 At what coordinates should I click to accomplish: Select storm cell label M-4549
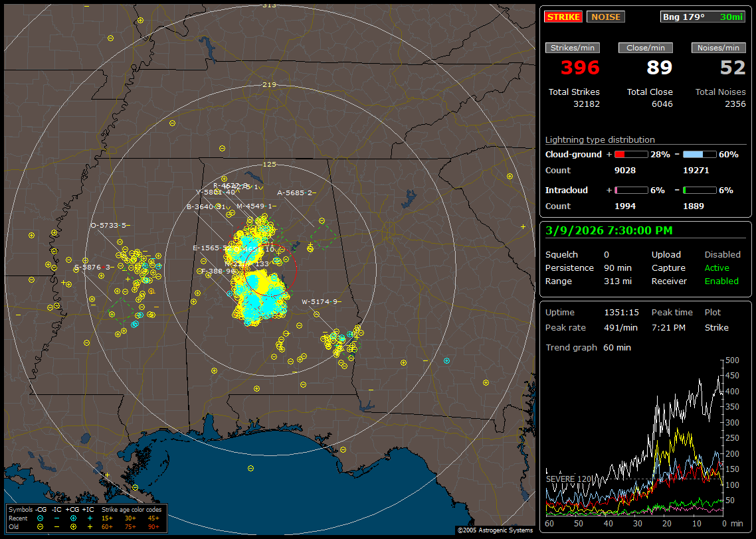pos(253,206)
